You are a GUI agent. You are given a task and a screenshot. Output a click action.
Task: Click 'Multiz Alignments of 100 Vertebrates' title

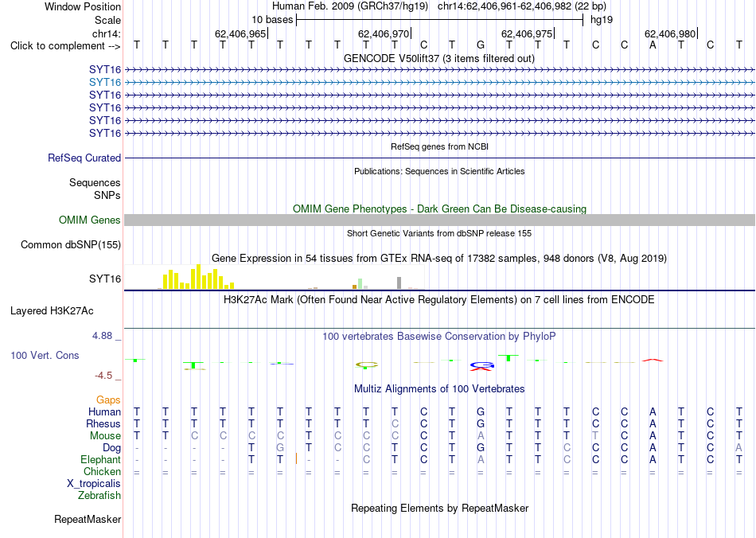click(x=439, y=389)
